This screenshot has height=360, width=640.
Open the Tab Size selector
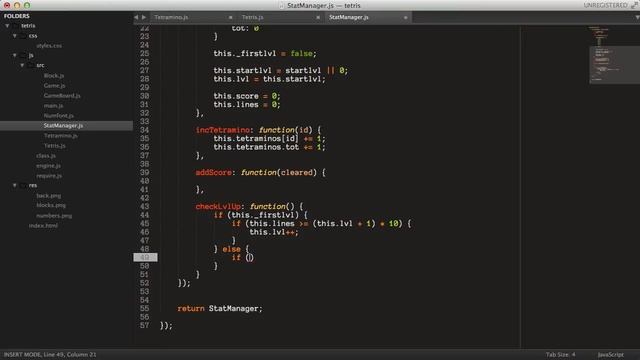[x=560, y=355]
